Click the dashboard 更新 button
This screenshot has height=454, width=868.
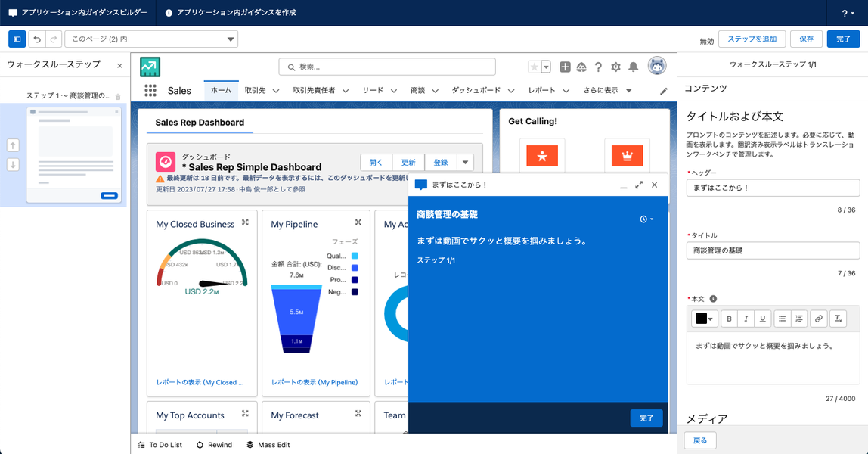tap(408, 162)
